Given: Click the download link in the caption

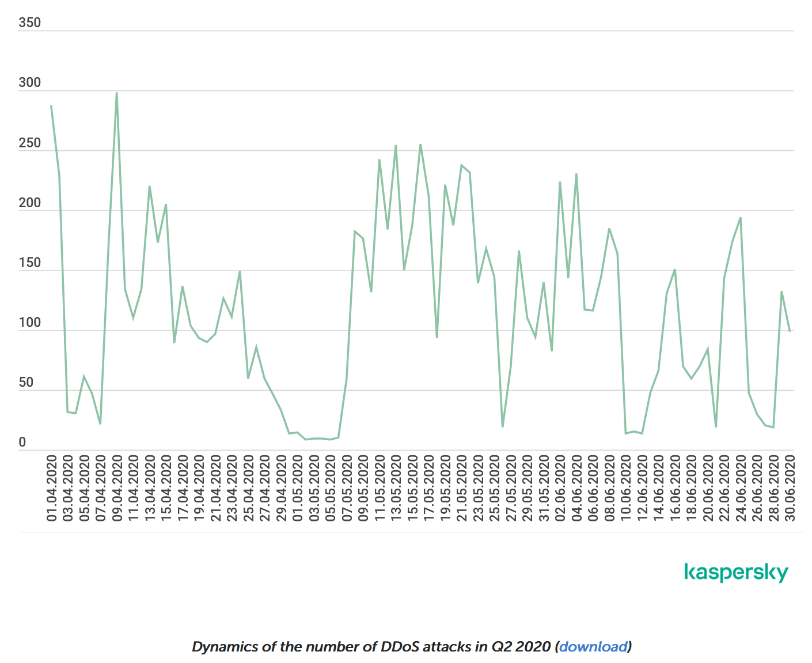Looking at the screenshot, I should 593,646.
